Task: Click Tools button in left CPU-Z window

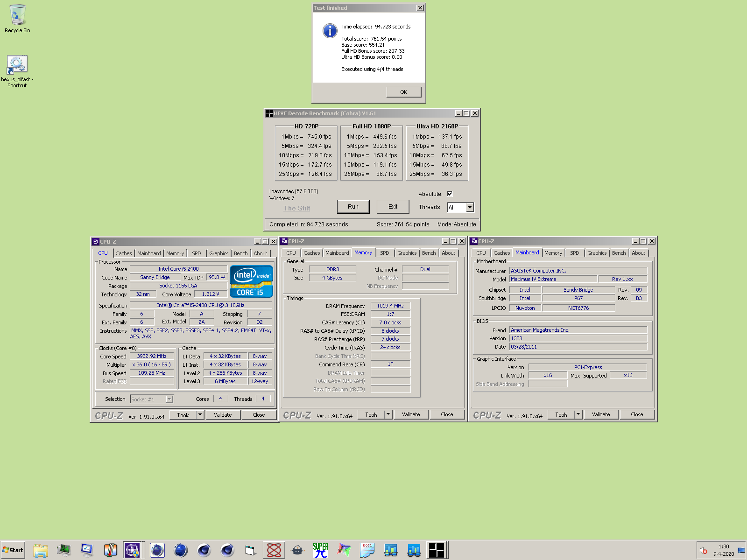Action: [183, 415]
